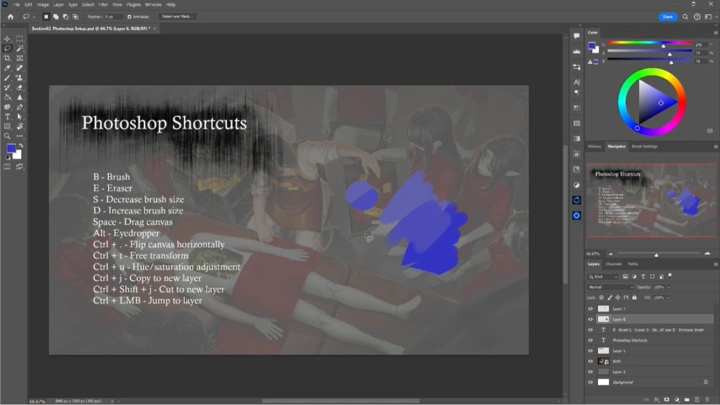Open the Opacity dropdown arrow
This screenshot has width=720, height=405.
click(x=669, y=287)
